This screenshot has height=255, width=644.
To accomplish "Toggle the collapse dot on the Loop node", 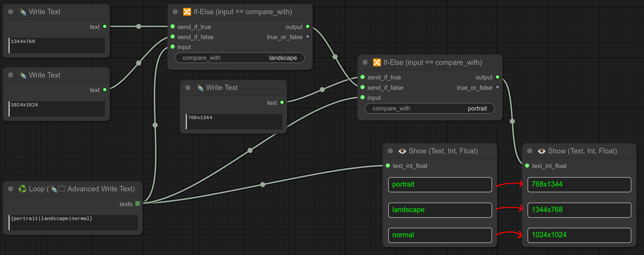I will (x=11, y=189).
